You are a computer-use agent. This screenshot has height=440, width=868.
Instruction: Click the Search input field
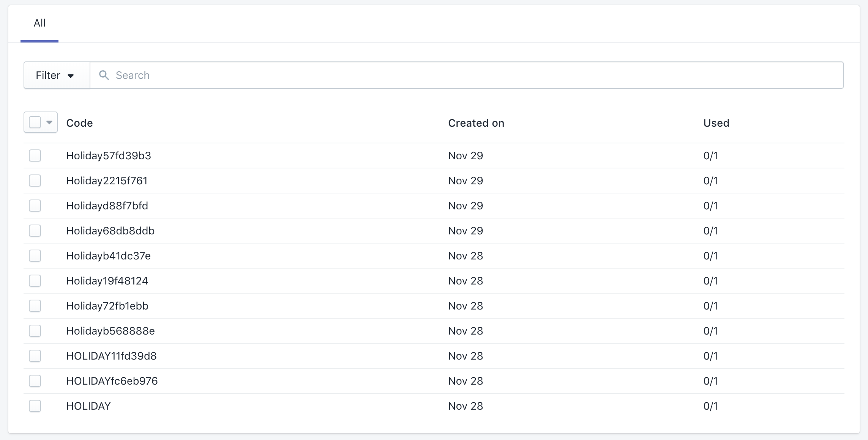click(467, 75)
